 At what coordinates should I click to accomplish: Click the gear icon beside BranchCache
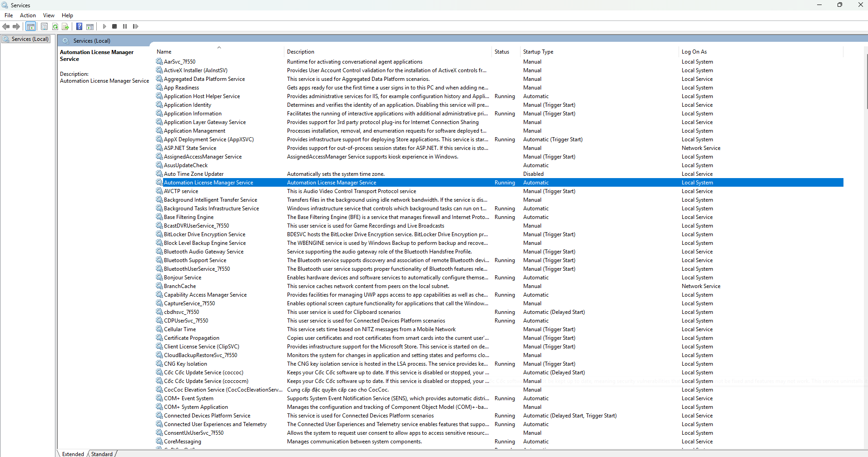pyautogui.click(x=159, y=286)
